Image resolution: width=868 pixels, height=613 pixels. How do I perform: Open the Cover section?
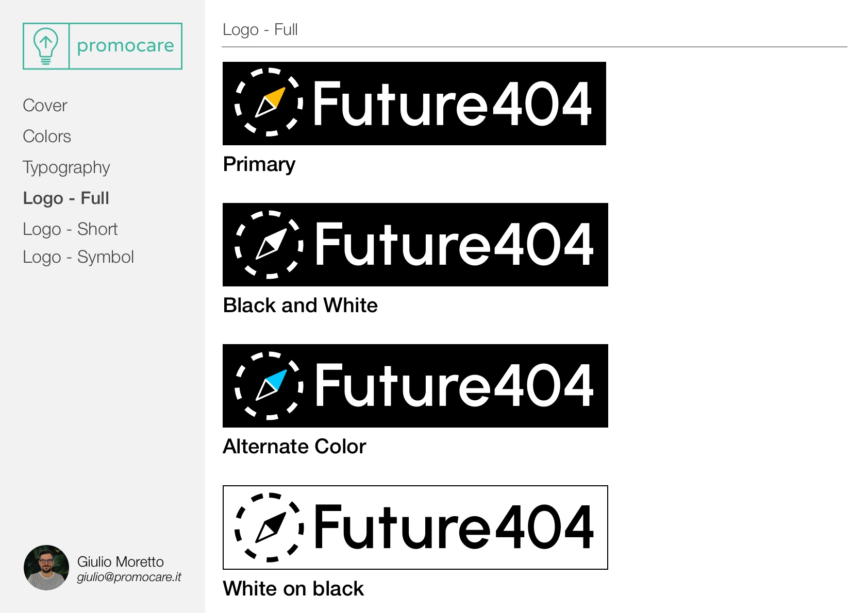click(45, 106)
